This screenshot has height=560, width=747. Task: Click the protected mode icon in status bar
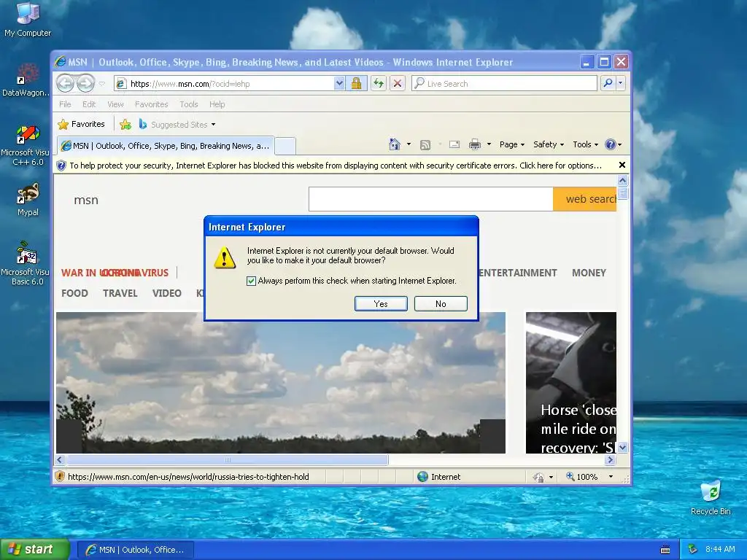[538, 477]
